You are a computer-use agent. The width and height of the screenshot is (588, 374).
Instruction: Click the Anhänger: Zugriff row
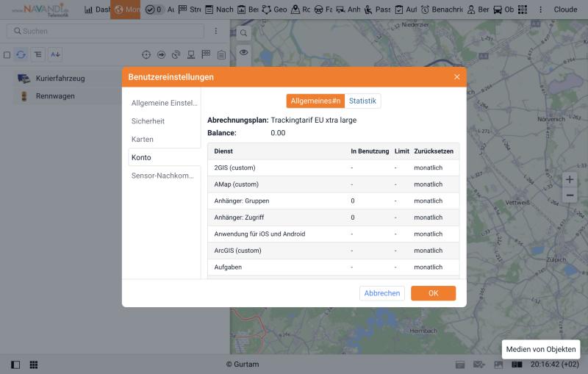click(334, 217)
